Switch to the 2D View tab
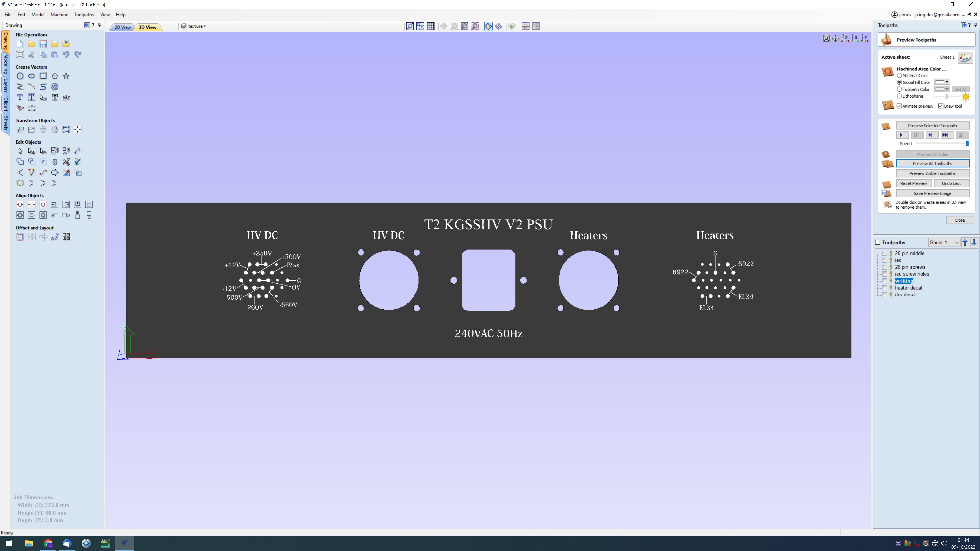Screen dimensions: 980x551 (122, 27)
